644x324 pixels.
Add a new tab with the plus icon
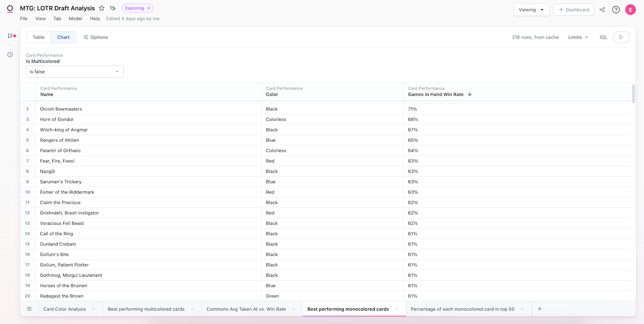pyautogui.click(x=540, y=309)
